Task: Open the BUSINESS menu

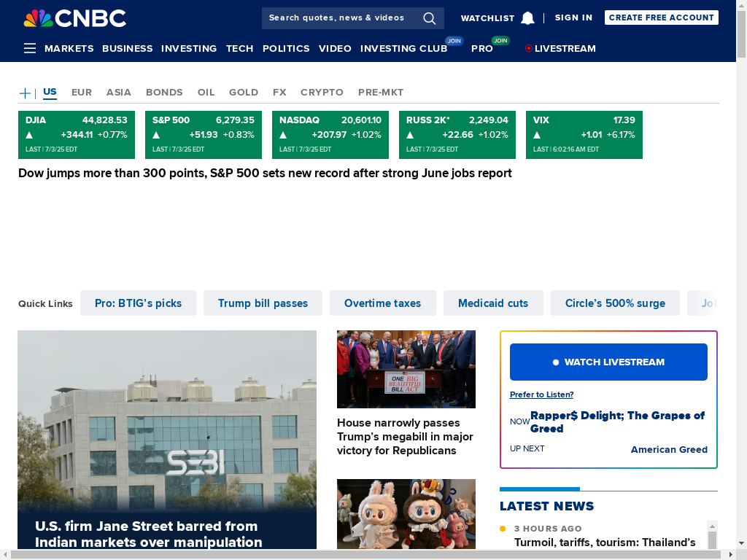Action: pyautogui.click(x=127, y=49)
